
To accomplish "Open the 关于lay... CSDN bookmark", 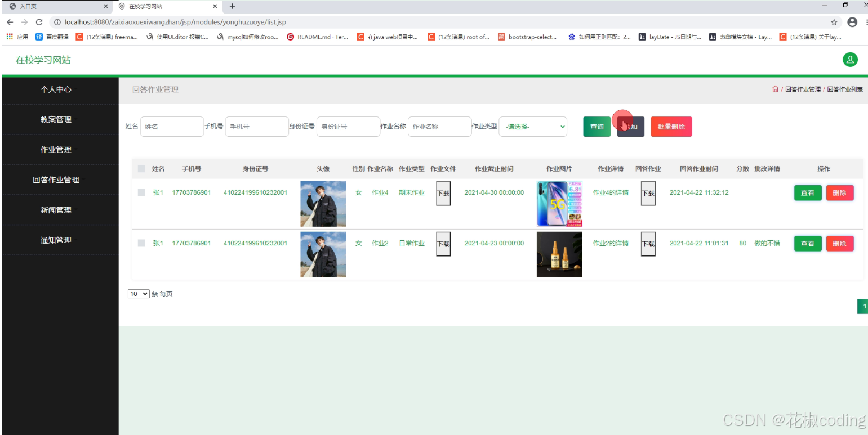I will (x=811, y=37).
